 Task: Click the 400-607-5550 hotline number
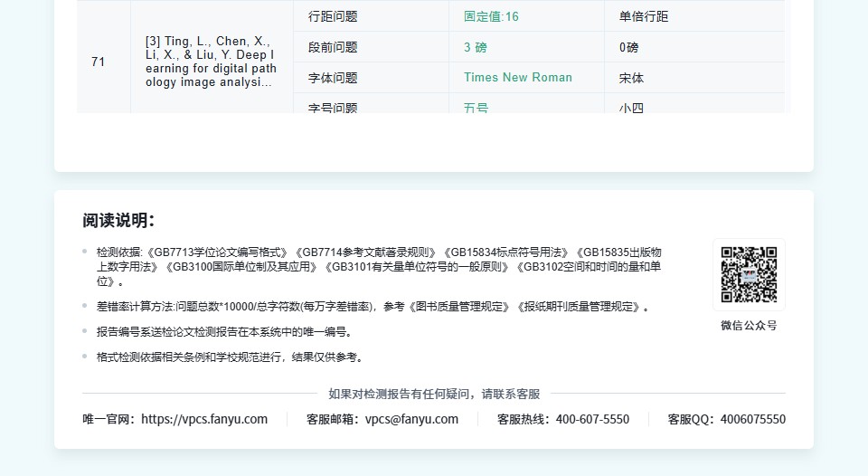tap(592, 419)
